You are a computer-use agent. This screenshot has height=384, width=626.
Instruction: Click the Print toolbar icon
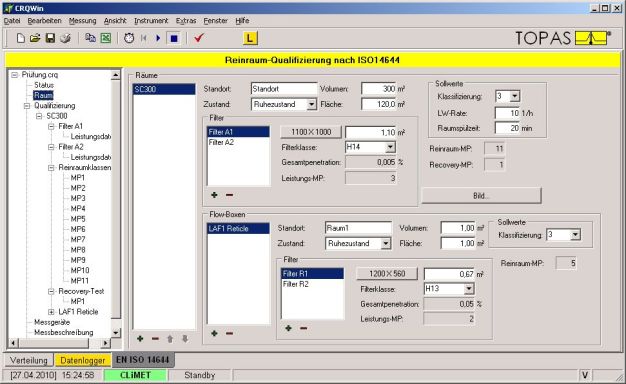65,38
